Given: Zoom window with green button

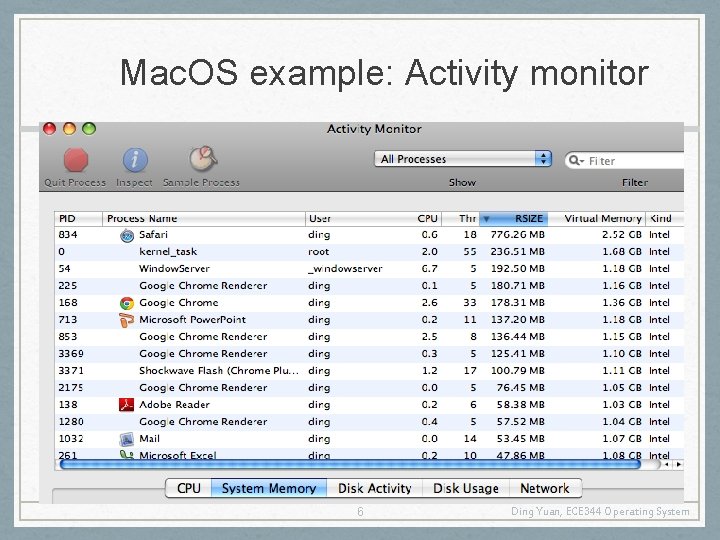Looking at the screenshot, I should point(89,129).
